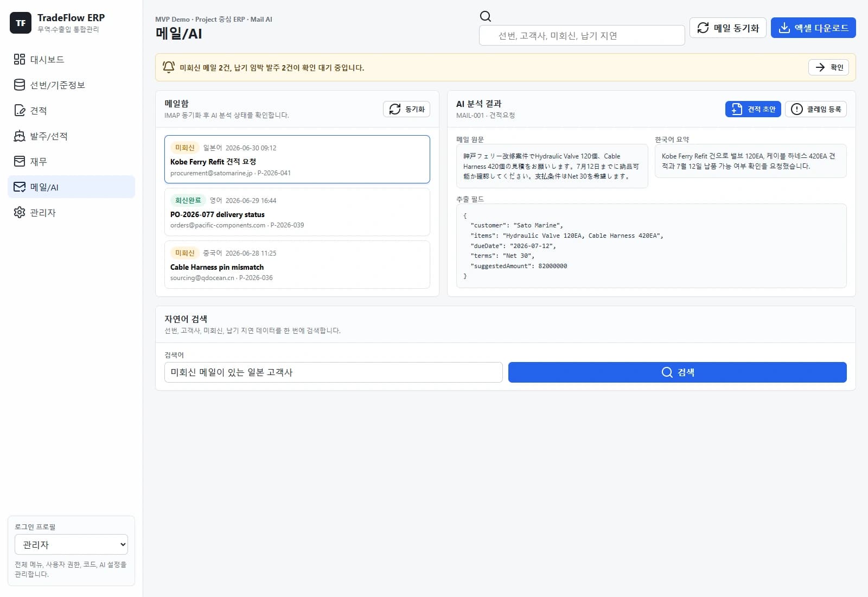
Task: Click the blue 검색 button
Action: click(678, 372)
